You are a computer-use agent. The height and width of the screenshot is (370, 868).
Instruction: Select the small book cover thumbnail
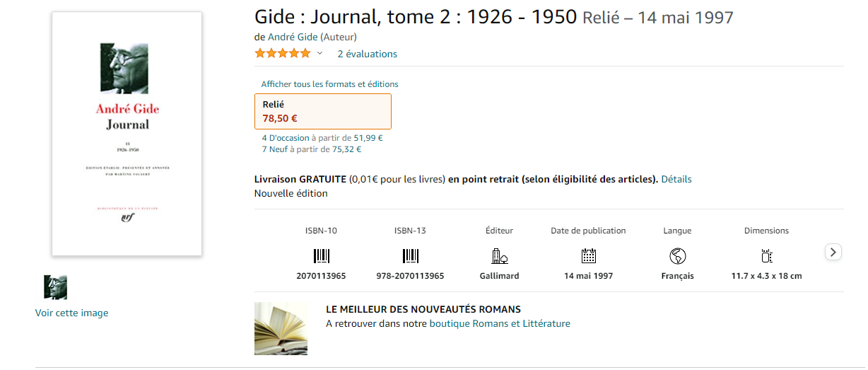click(x=55, y=287)
